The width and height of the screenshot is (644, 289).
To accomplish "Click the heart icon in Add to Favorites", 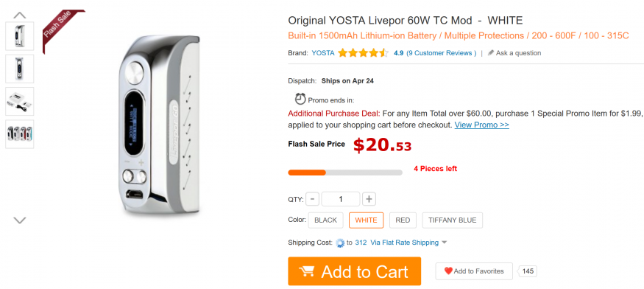I will pos(448,271).
